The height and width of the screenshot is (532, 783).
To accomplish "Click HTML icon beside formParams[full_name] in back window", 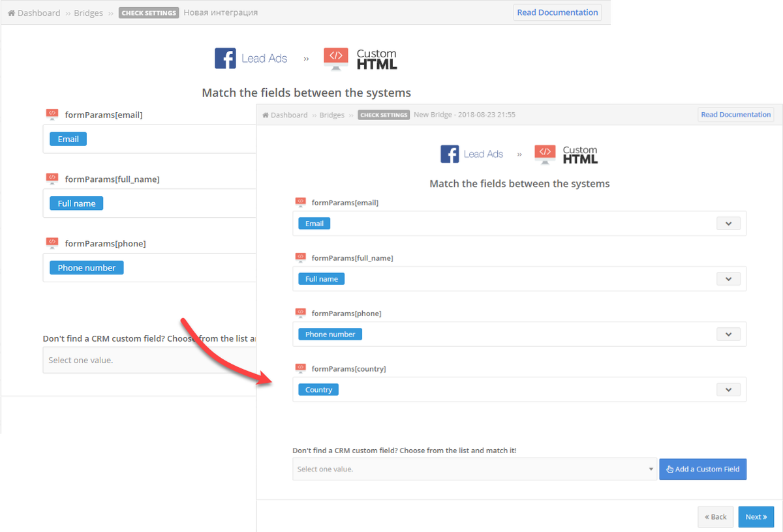I will 52,179.
